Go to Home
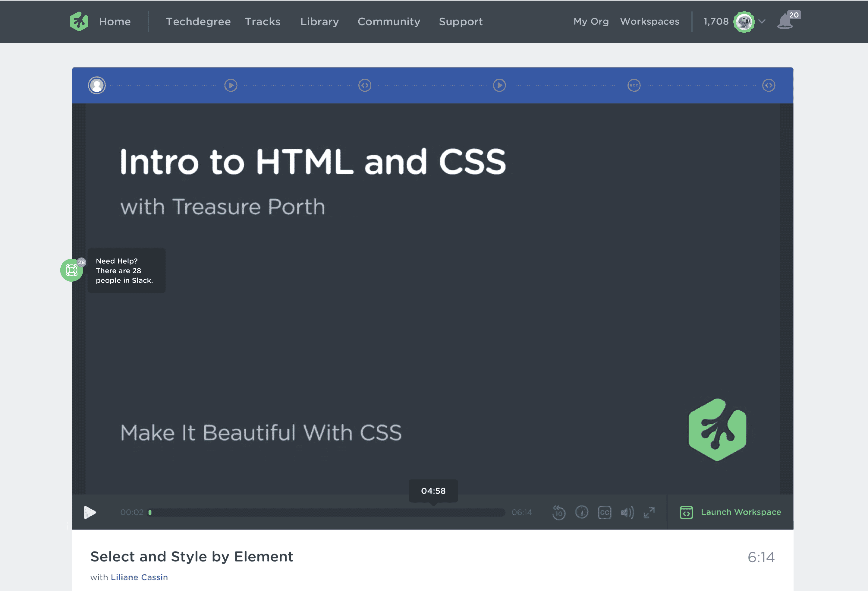The height and width of the screenshot is (591, 868). pyautogui.click(x=115, y=22)
